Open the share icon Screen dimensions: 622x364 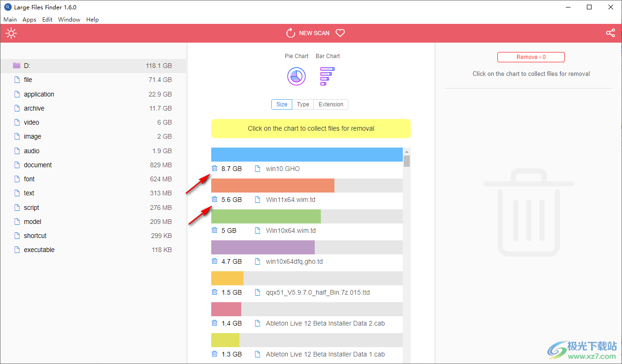pyautogui.click(x=610, y=33)
